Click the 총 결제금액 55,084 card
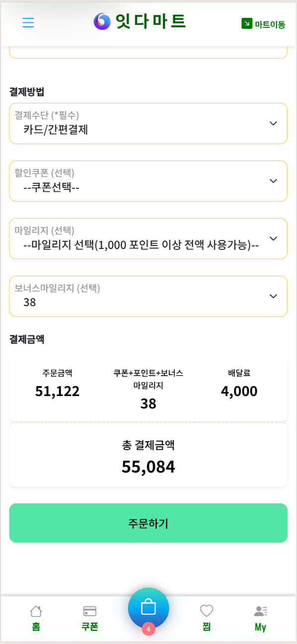This screenshot has height=644, width=297. (148, 455)
